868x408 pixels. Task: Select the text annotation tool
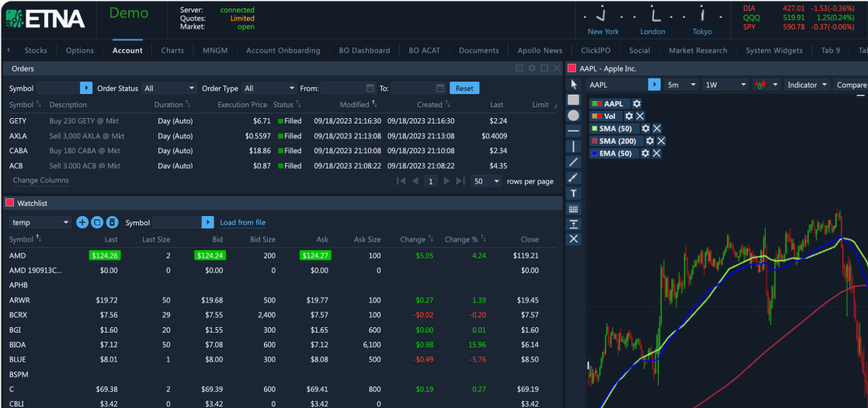[574, 193]
